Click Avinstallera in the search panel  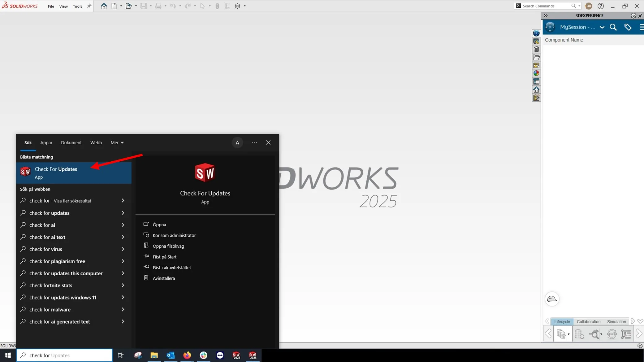[163, 278]
